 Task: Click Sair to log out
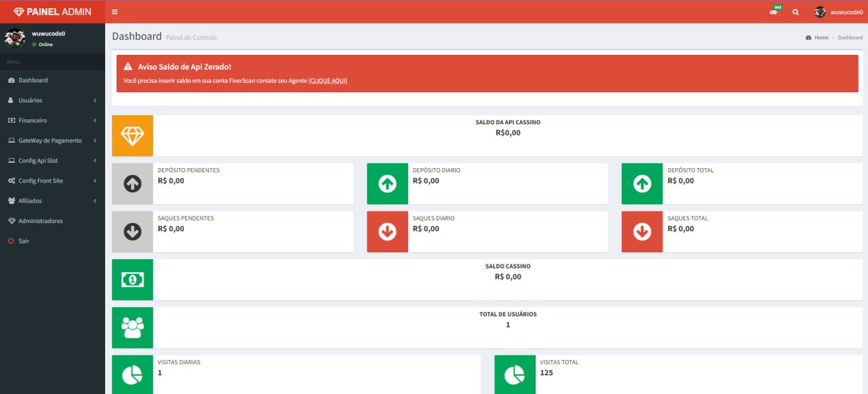coord(24,241)
